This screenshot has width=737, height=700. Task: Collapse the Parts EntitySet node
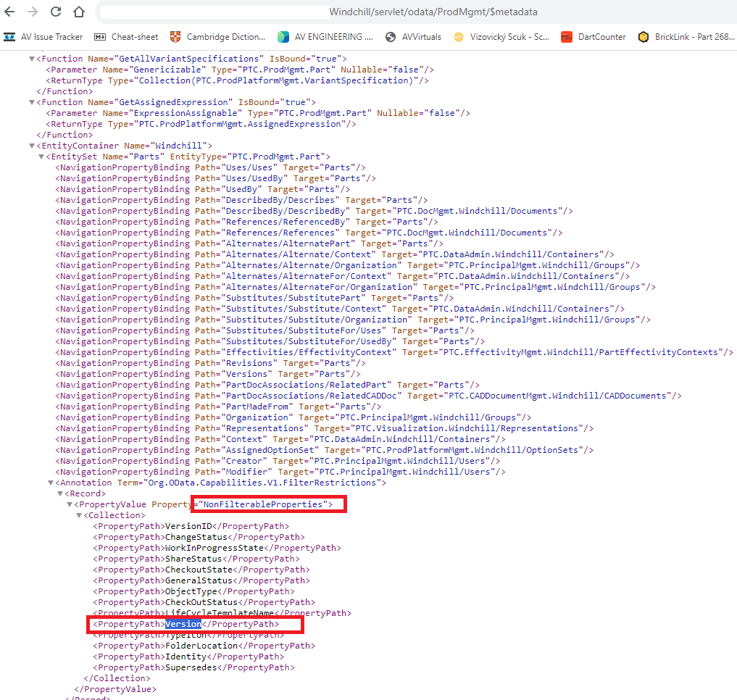[42, 156]
